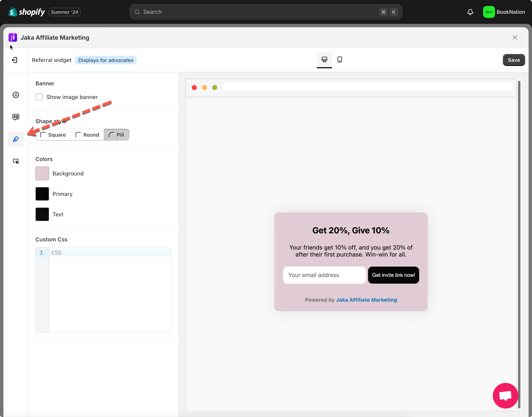Open the pink live chat bubble
This screenshot has width=532, height=417.
pyautogui.click(x=505, y=396)
